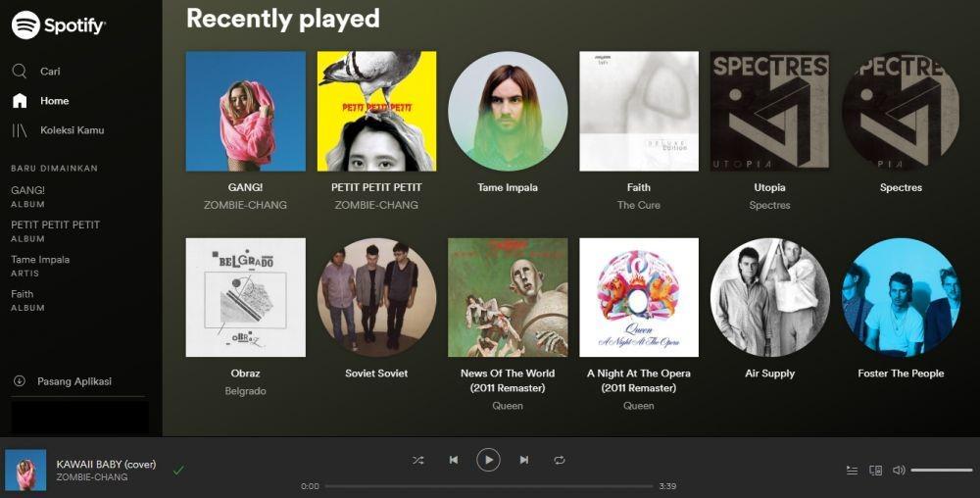Click the Pasang Aplikasi download icon
The width and height of the screenshot is (980, 498).
click(20, 381)
